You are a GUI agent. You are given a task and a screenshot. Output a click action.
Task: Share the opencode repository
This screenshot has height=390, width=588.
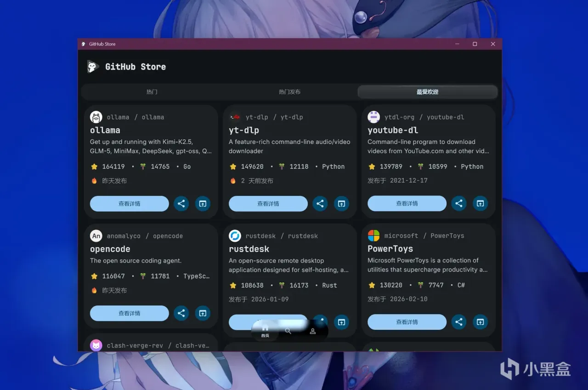181,313
